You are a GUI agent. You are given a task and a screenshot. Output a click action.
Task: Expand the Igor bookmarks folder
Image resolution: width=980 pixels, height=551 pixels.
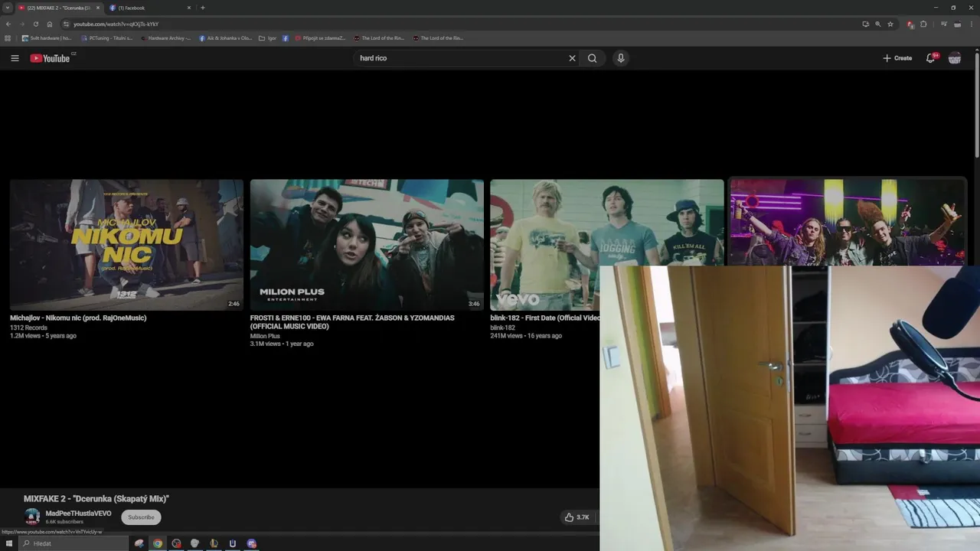[x=267, y=38]
